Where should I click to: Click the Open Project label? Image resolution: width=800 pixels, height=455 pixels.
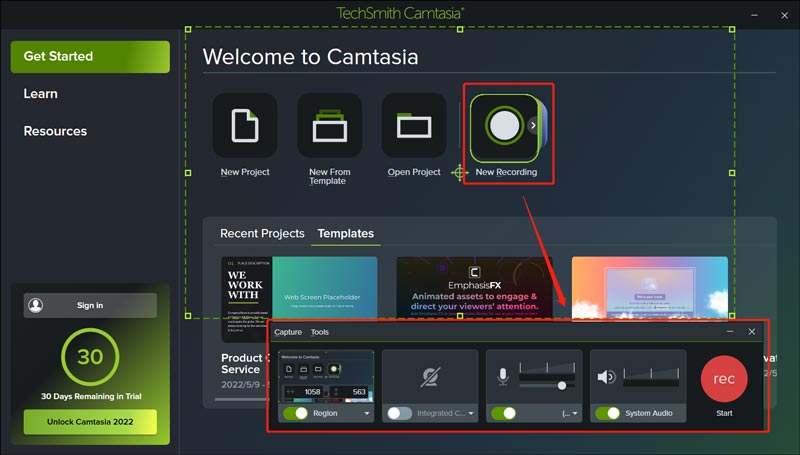(x=414, y=172)
